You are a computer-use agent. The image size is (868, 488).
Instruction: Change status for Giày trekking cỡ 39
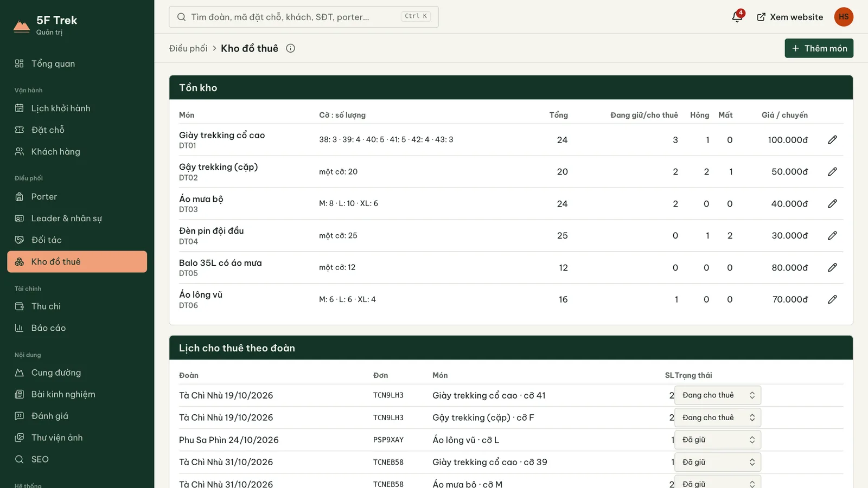[718, 462]
